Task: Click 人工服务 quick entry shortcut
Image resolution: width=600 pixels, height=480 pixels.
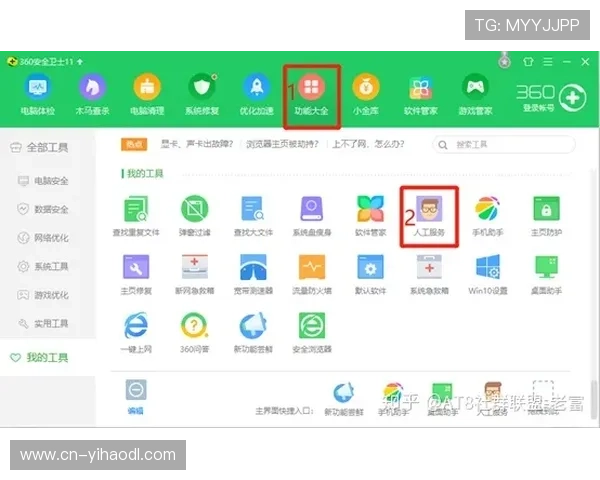Action: tap(492, 399)
